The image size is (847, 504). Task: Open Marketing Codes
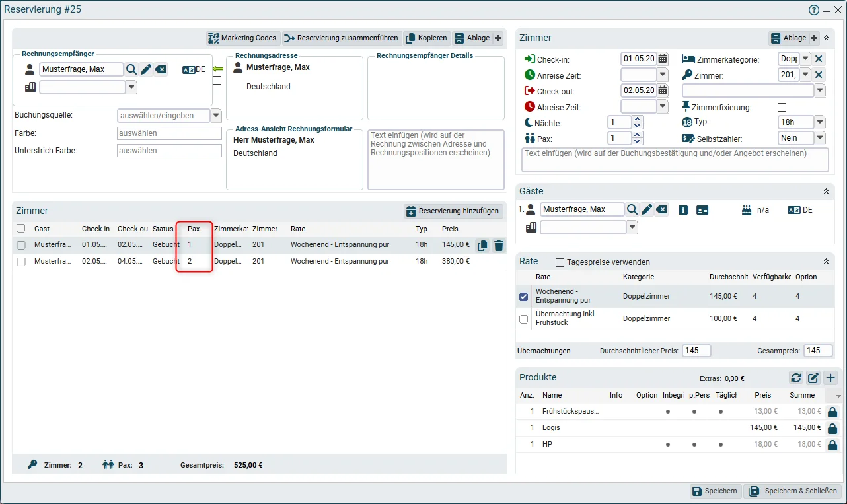click(242, 38)
